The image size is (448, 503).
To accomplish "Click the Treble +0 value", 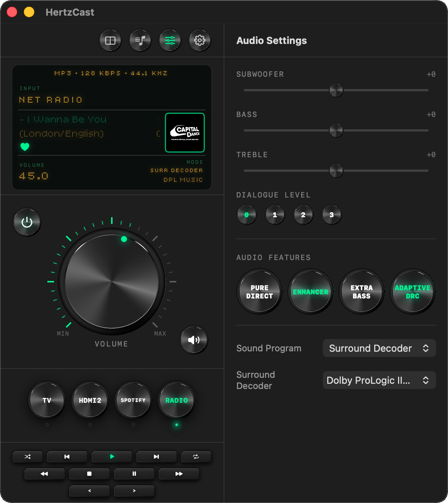I will pos(431,155).
